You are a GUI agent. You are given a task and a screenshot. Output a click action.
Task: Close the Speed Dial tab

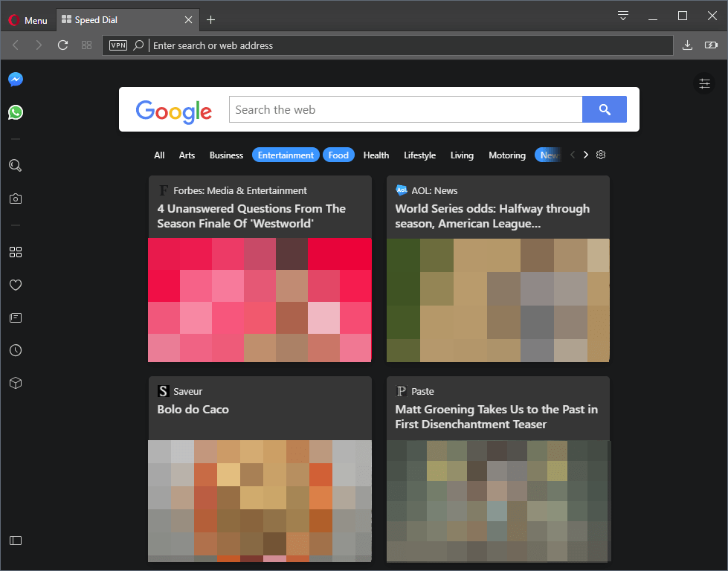pos(188,19)
